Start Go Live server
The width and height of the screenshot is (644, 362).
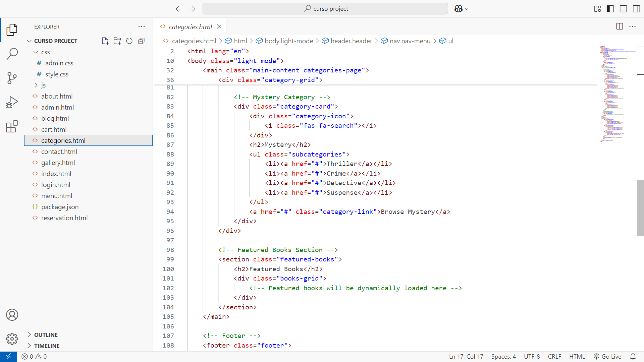click(x=607, y=357)
